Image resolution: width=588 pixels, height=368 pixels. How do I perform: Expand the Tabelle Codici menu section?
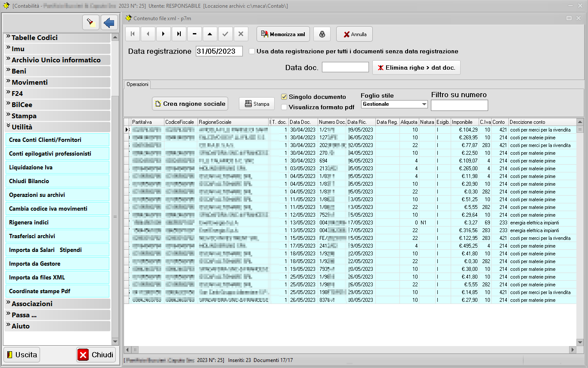pyautogui.click(x=34, y=38)
